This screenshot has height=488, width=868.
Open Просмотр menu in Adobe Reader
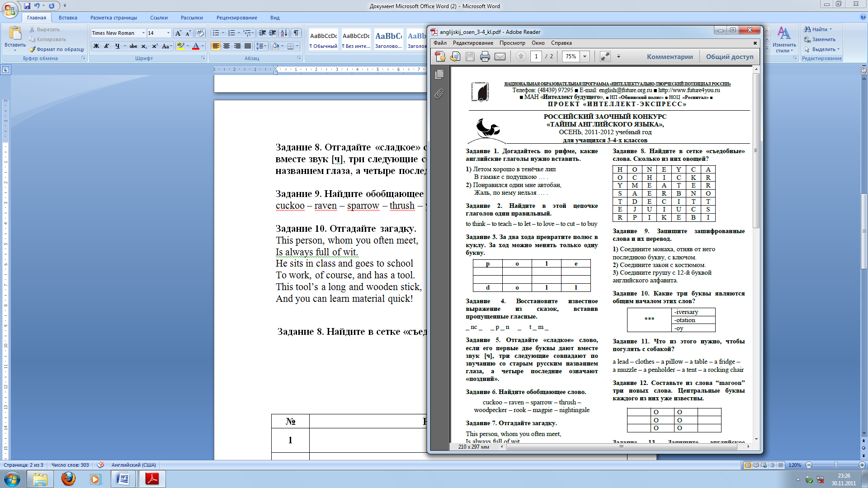tap(512, 43)
